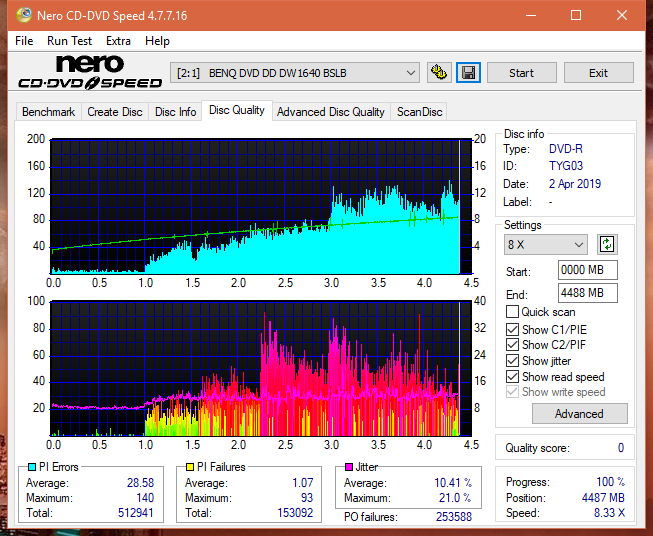Click the save floppy disk icon
This screenshot has width=653, height=536.
pyautogui.click(x=468, y=73)
